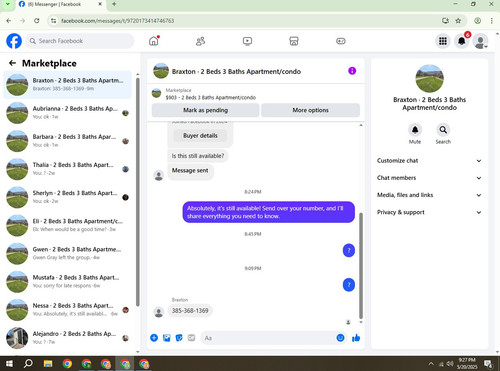Open Aubrianna conversation in the list
Viewport: 500px width, 371px height.
pyautogui.click(x=68, y=113)
